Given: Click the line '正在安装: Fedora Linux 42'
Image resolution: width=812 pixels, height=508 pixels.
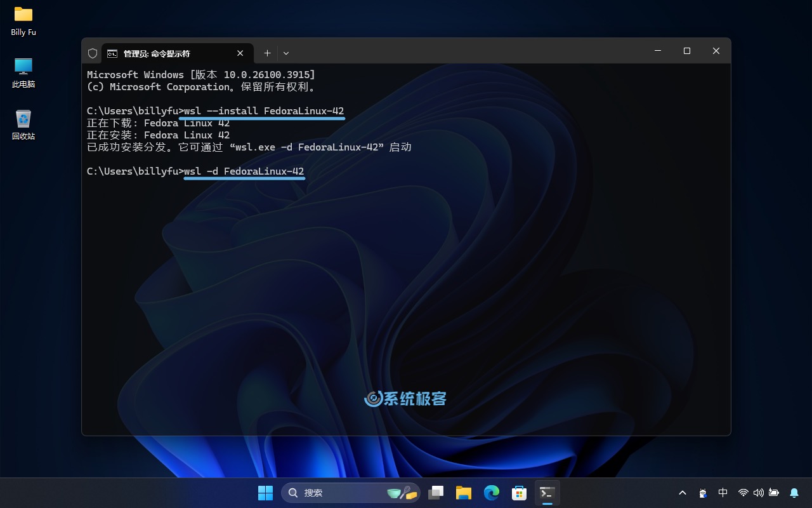Looking at the screenshot, I should click(x=159, y=135).
